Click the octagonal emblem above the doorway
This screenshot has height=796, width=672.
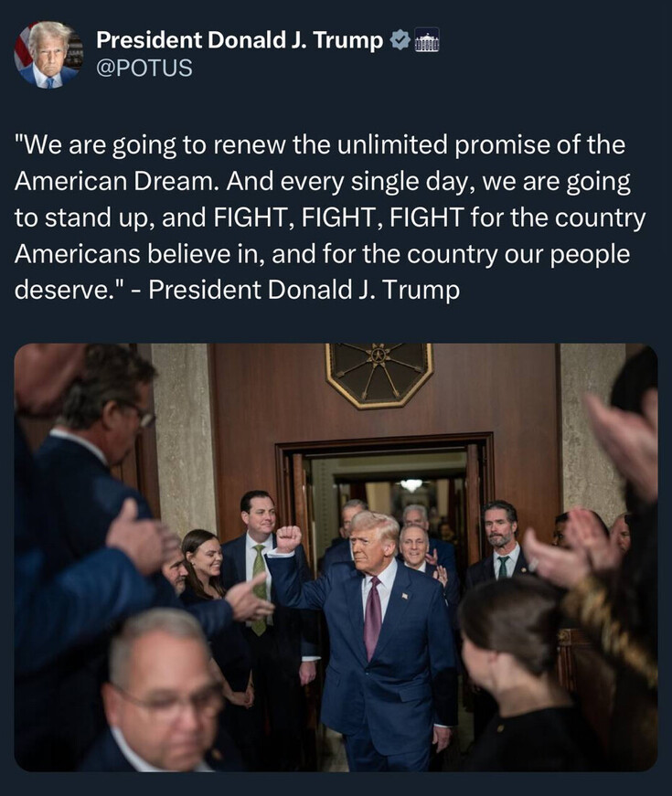pos(379,374)
